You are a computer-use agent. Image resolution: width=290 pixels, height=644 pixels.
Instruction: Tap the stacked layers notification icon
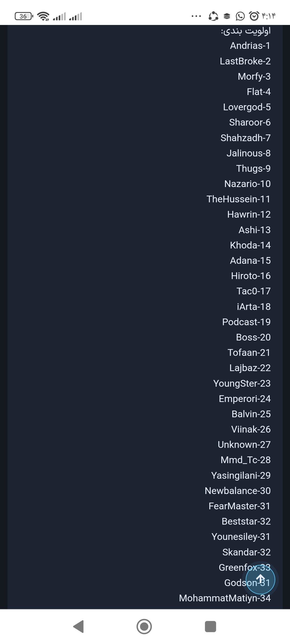point(227,16)
